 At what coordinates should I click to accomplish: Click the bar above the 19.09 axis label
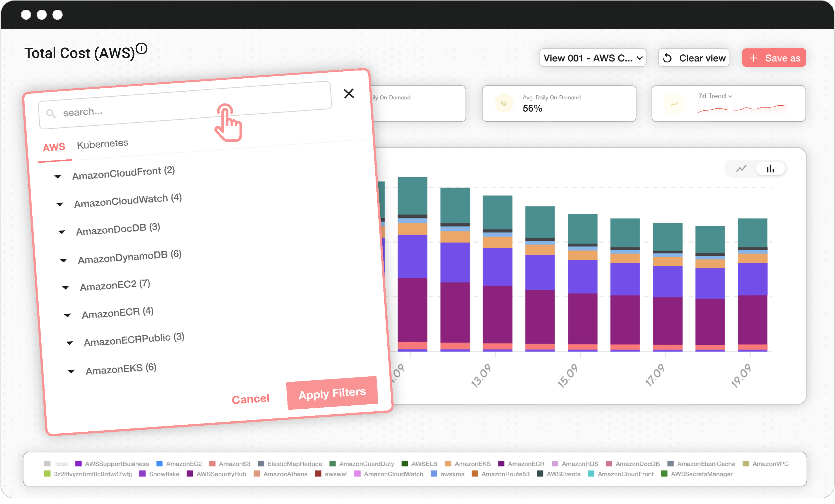point(753,285)
